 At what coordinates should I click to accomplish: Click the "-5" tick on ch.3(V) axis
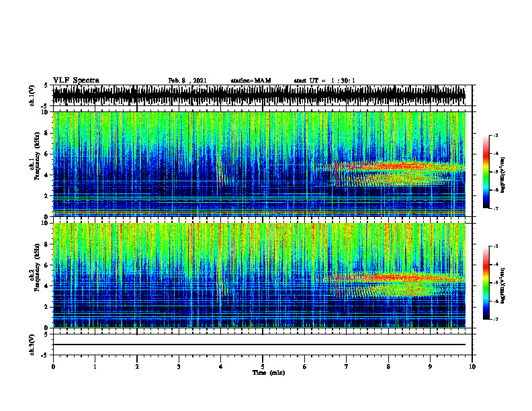pyautogui.click(x=44, y=355)
